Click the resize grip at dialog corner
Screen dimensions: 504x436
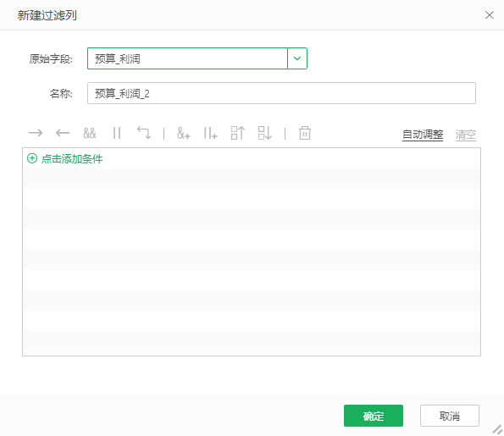[x=497, y=429]
